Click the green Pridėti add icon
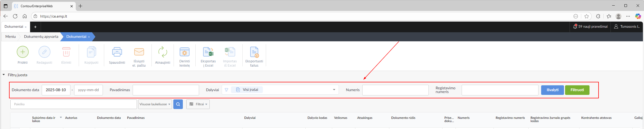Screen dimensions: 644x129 pos(23,52)
